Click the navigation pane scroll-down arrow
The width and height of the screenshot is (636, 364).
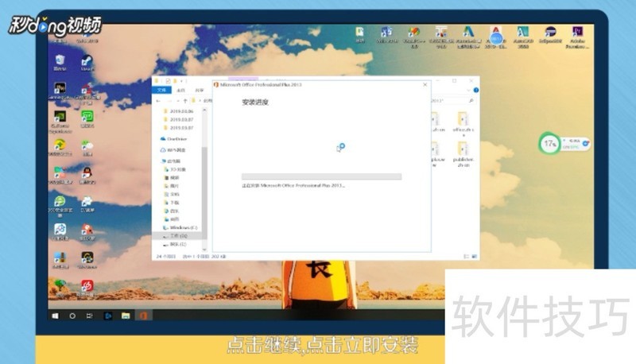[x=204, y=250]
